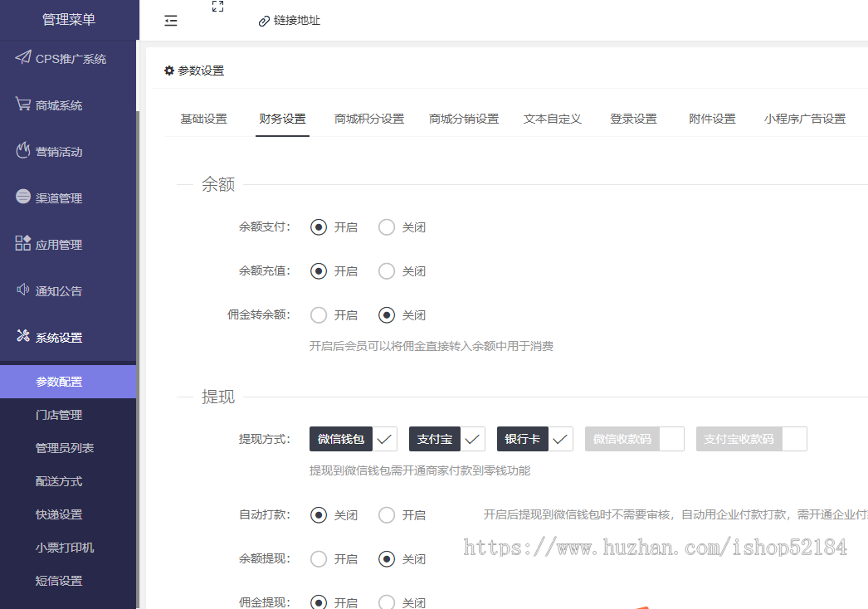Click the 管理菜单 sidebar header

(69, 20)
